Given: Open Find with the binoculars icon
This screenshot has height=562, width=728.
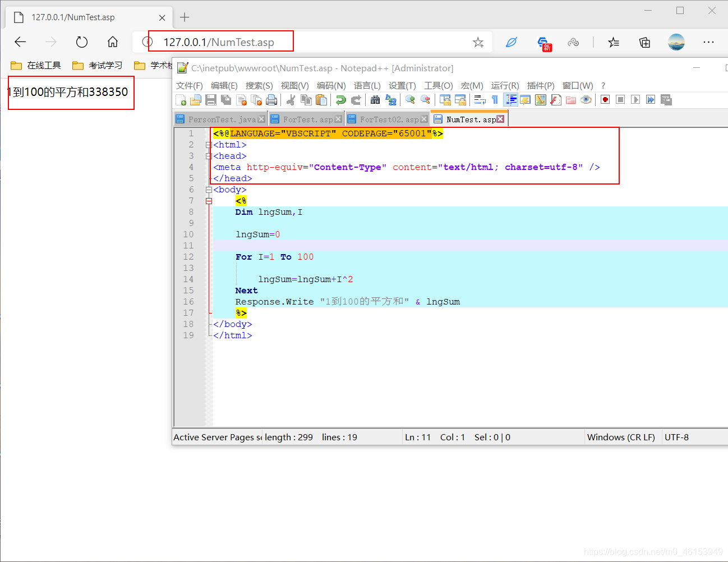Looking at the screenshot, I should pos(375,100).
